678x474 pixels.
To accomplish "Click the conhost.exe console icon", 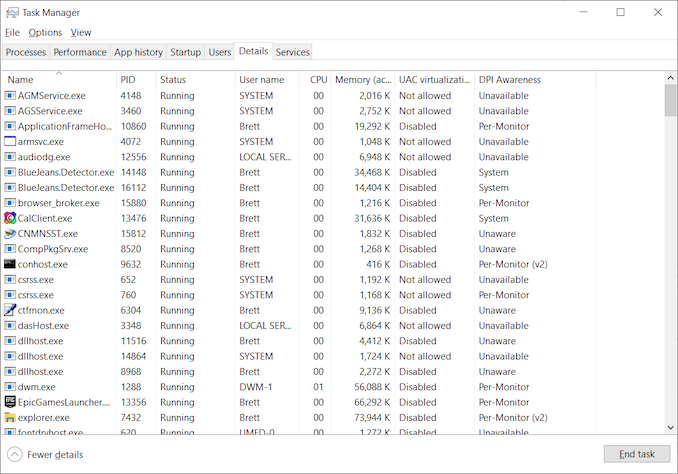I will pyautogui.click(x=10, y=264).
